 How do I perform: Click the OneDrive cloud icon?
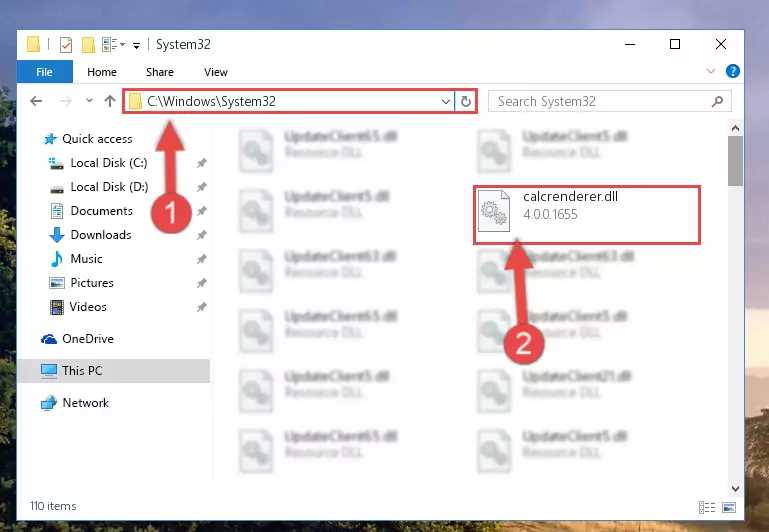pos(49,339)
